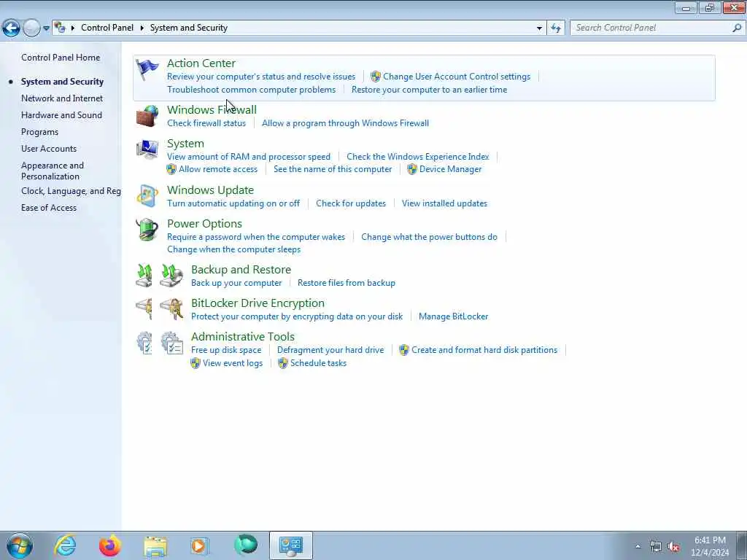Click the back arrow navigation button
This screenshot has height=560, width=747.
[x=11, y=28]
